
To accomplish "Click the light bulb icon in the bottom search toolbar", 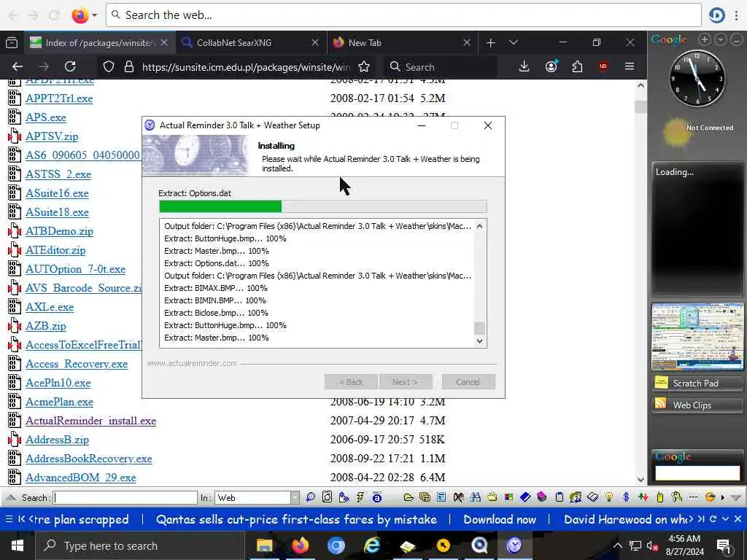I will (609, 497).
